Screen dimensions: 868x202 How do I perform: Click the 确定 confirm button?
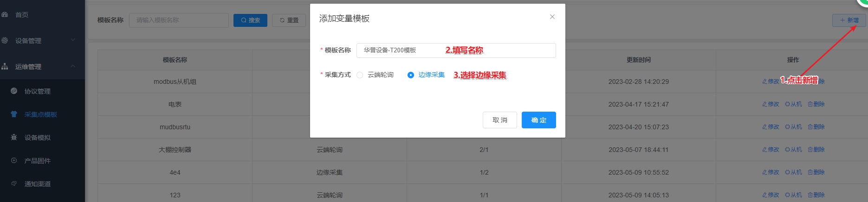click(x=538, y=120)
